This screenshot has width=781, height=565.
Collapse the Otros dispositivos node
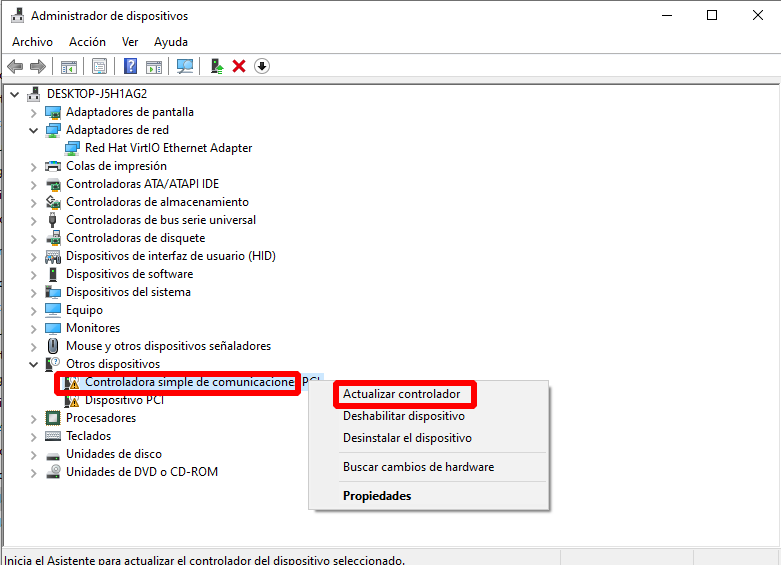click(x=33, y=364)
